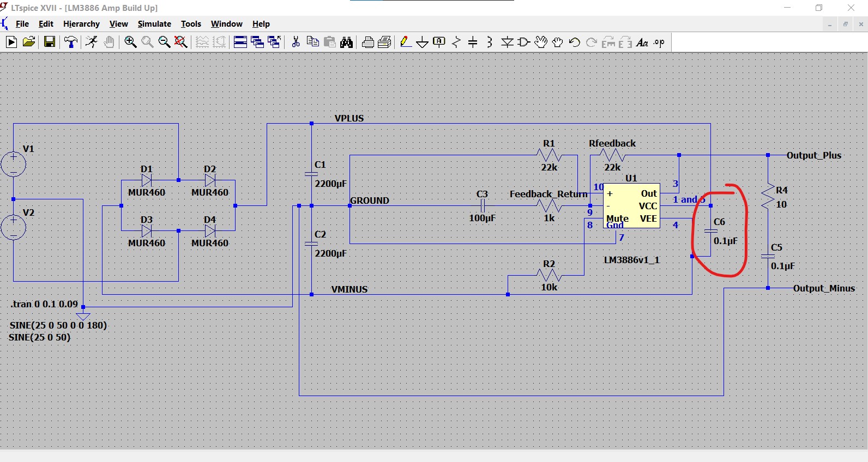The image size is (868, 462).
Task: Open a file with the folder icon
Action: (x=29, y=42)
